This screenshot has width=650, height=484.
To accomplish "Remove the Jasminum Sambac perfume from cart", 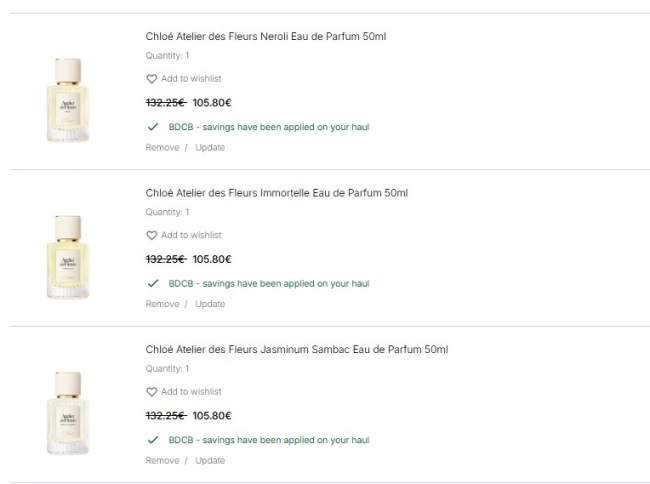I will (x=162, y=461).
